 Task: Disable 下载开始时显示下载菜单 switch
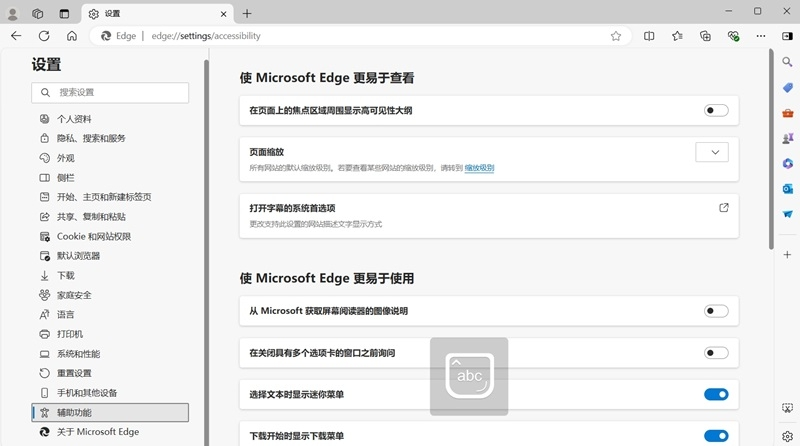coord(716,436)
